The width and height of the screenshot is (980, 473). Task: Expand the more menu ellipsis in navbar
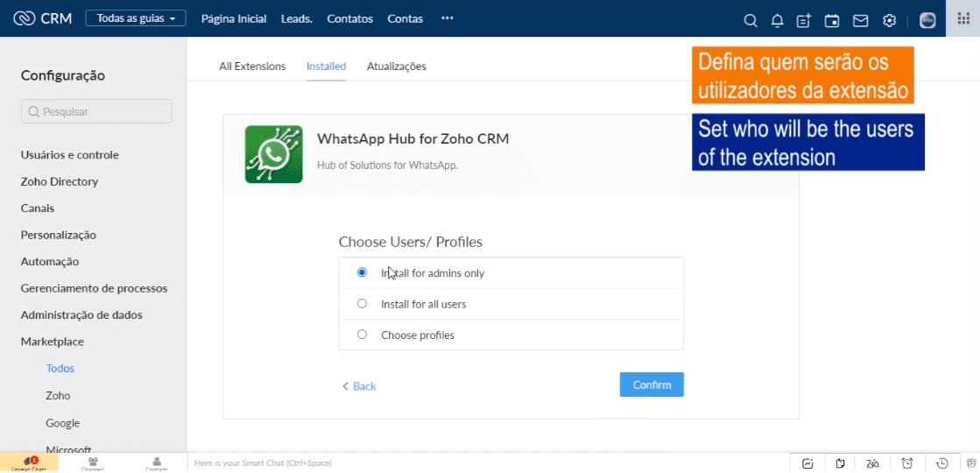pos(448,18)
